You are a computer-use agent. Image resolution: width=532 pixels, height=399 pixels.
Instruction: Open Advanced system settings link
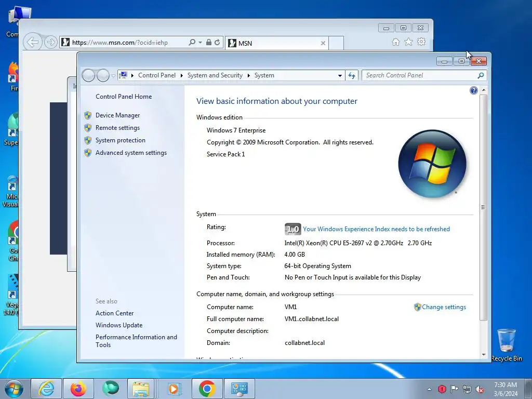coord(131,153)
